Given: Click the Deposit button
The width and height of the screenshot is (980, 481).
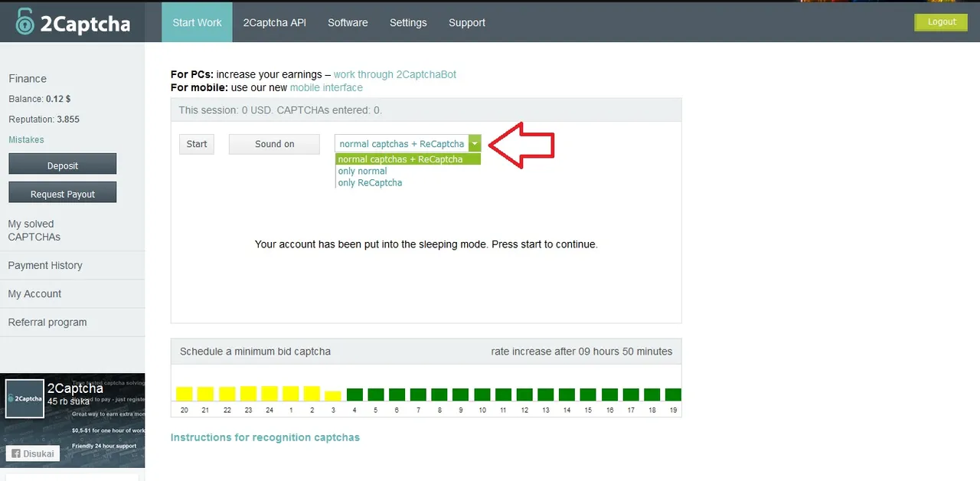Looking at the screenshot, I should coord(63,164).
